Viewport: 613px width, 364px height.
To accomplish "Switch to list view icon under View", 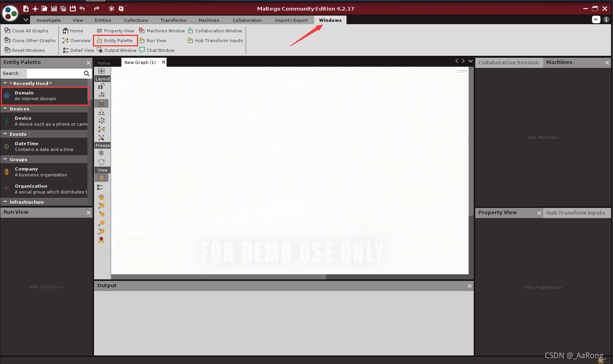I will tap(100, 187).
